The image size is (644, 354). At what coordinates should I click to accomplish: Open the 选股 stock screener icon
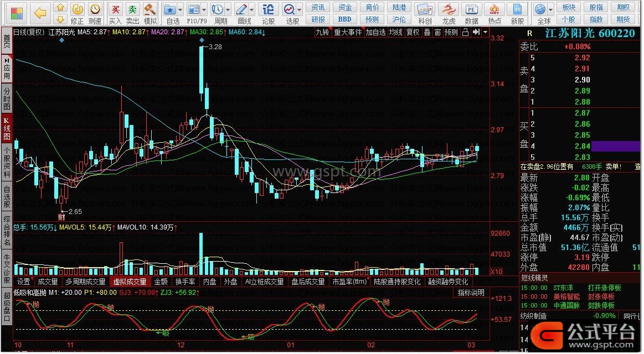click(290, 9)
